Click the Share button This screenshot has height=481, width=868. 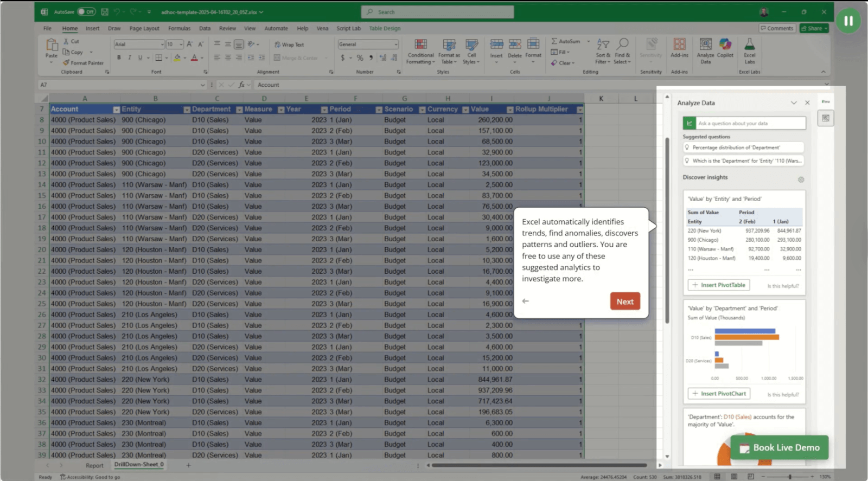point(814,28)
